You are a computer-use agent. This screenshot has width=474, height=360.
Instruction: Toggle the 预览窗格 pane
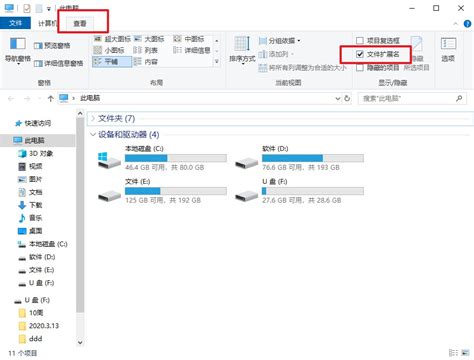pos(52,46)
